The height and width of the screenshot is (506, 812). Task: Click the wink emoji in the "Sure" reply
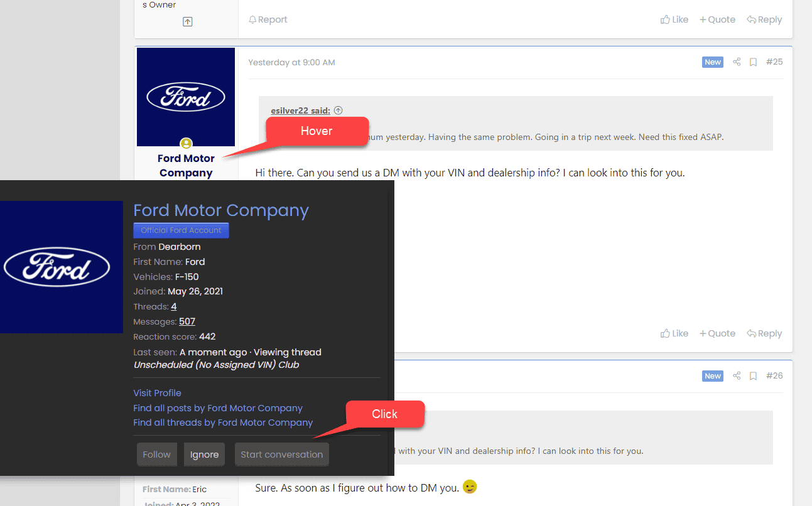tap(469, 487)
